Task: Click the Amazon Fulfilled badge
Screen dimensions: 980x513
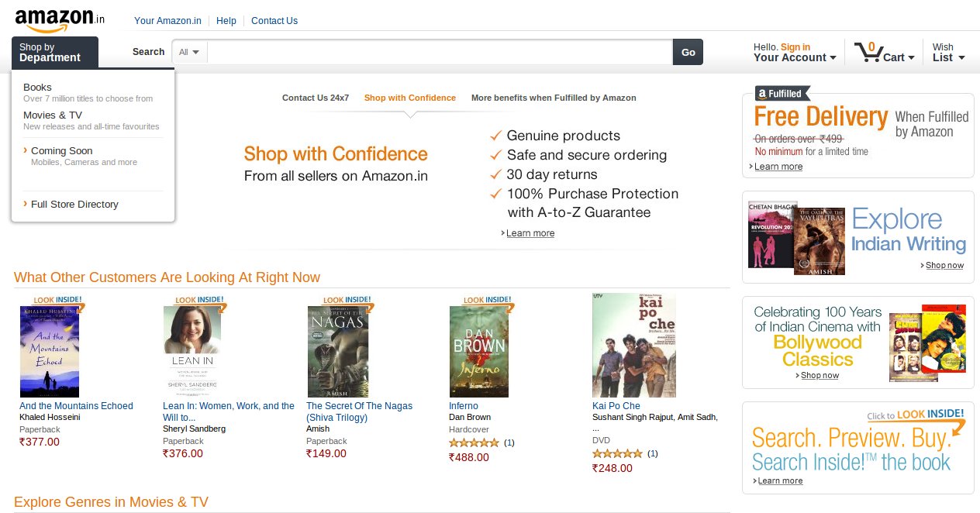Action: (x=782, y=94)
